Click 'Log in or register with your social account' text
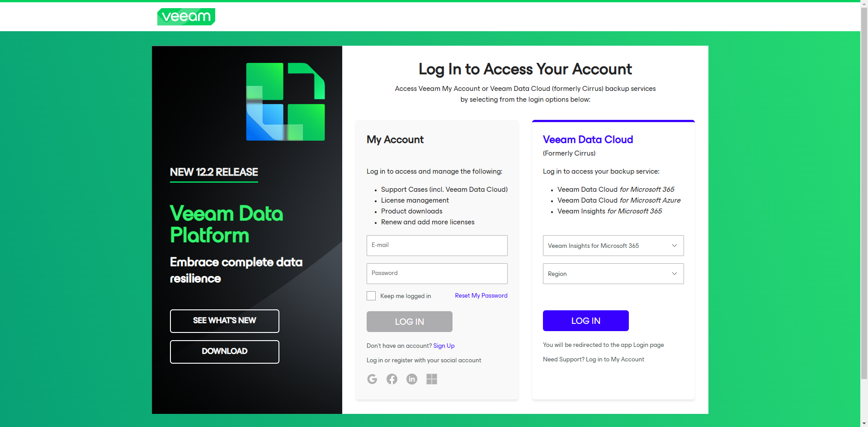This screenshot has width=868, height=427. coord(424,360)
